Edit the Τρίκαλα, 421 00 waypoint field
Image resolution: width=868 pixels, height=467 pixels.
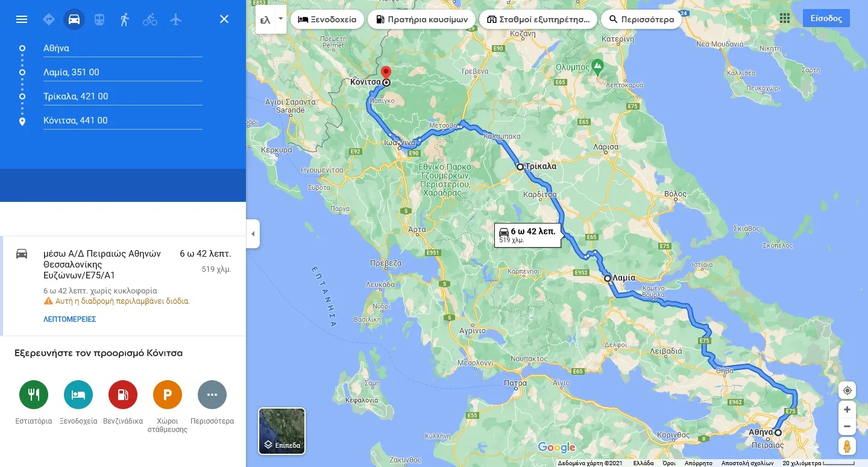tap(122, 96)
